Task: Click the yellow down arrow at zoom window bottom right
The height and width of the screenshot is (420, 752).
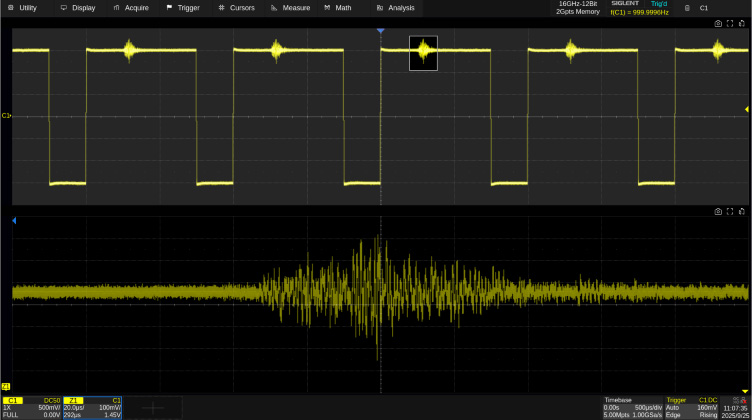Action: [x=745, y=392]
